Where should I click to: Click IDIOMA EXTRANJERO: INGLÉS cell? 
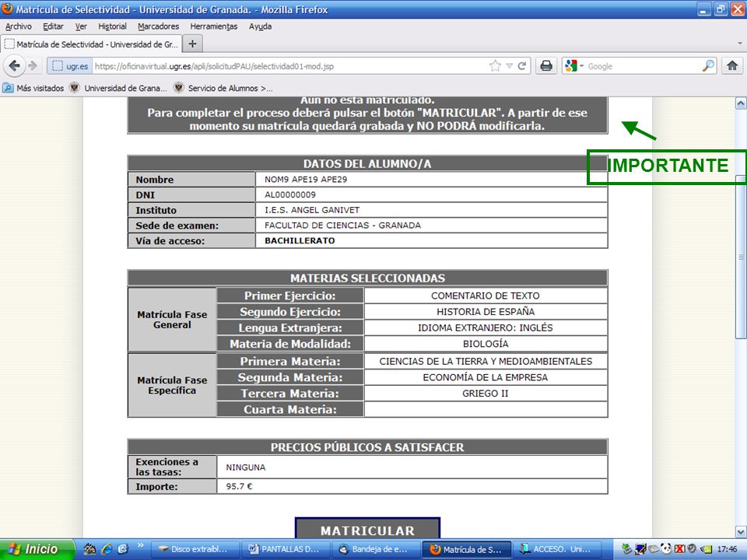(x=486, y=327)
